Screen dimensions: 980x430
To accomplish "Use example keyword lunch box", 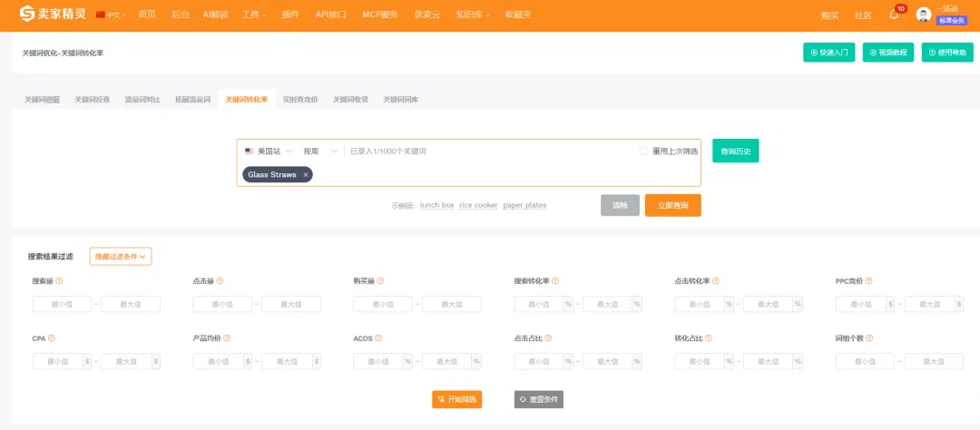I will coord(436,205).
